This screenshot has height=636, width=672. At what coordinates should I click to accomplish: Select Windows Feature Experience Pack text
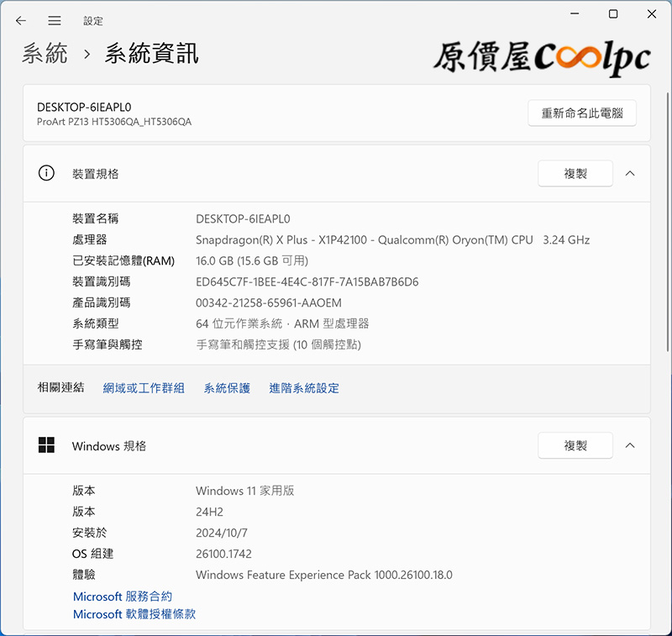[324, 575]
